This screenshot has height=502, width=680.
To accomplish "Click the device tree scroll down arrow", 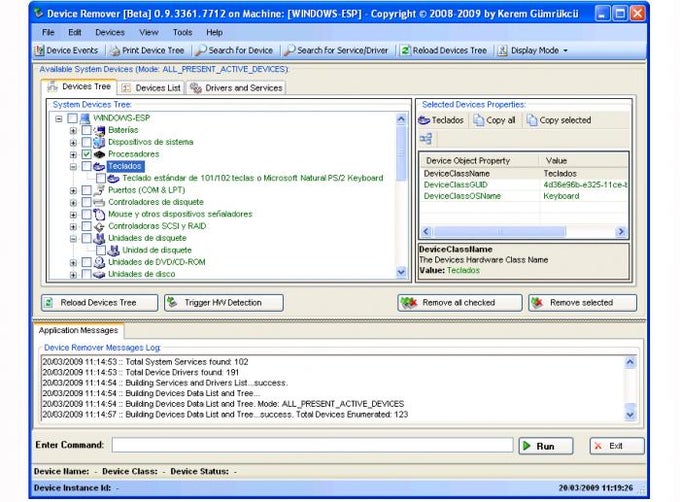I will (401, 272).
